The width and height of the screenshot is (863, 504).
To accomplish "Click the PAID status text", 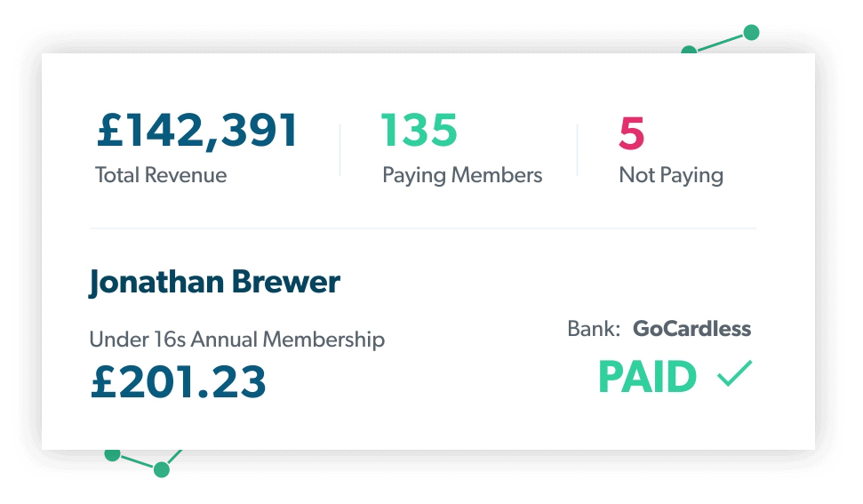I will tap(648, 377).
